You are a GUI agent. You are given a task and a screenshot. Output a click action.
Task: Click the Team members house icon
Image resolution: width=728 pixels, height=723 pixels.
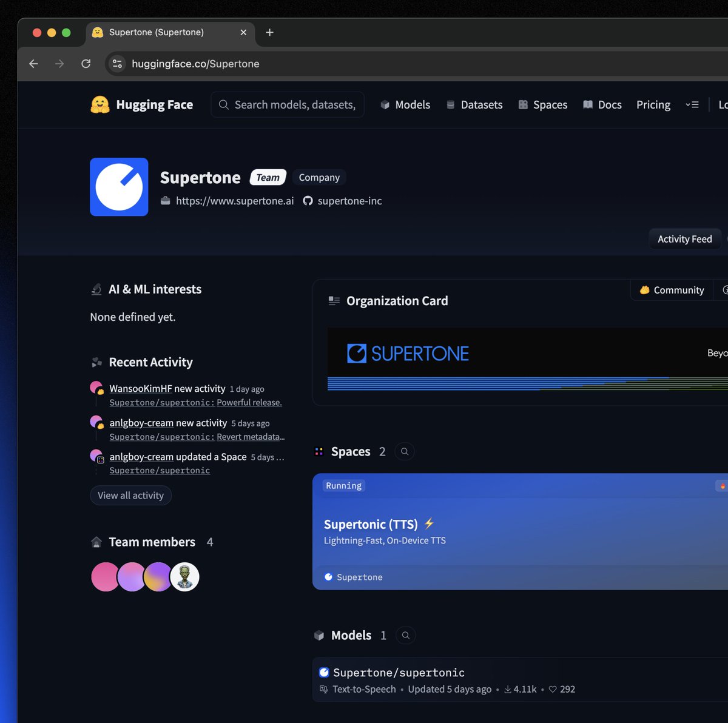point(96,542)
